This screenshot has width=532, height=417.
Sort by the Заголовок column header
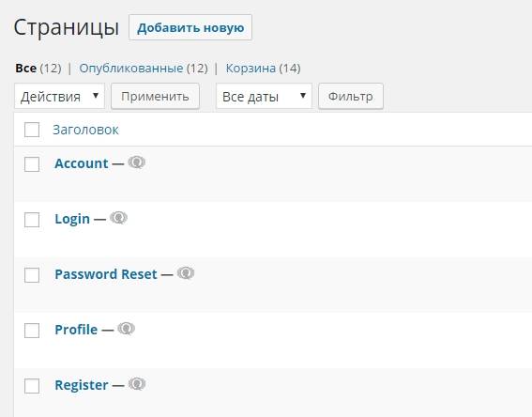click(85, 130)
